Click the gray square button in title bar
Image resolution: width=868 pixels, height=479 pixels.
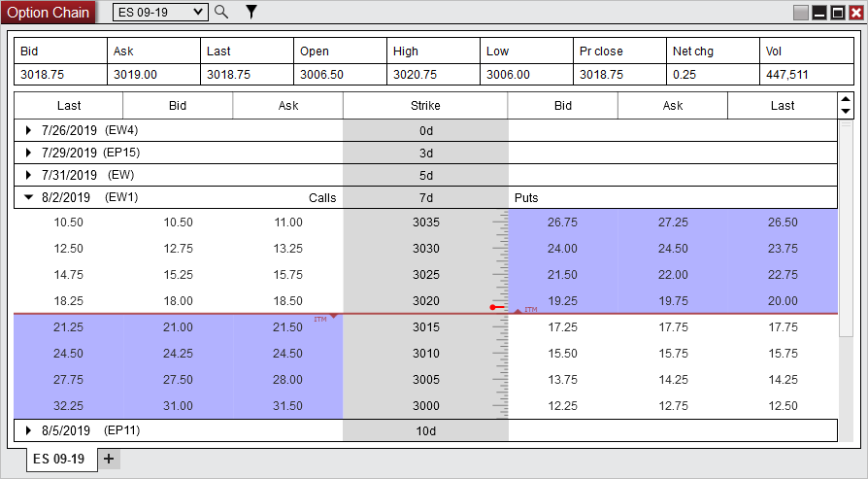click(x=801, y=13)
